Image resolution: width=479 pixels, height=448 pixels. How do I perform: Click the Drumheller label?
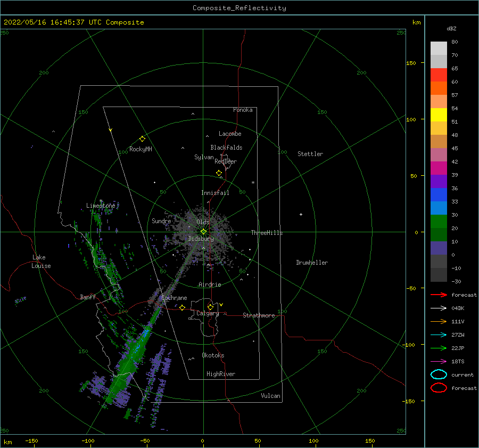(x=312, y=263)
